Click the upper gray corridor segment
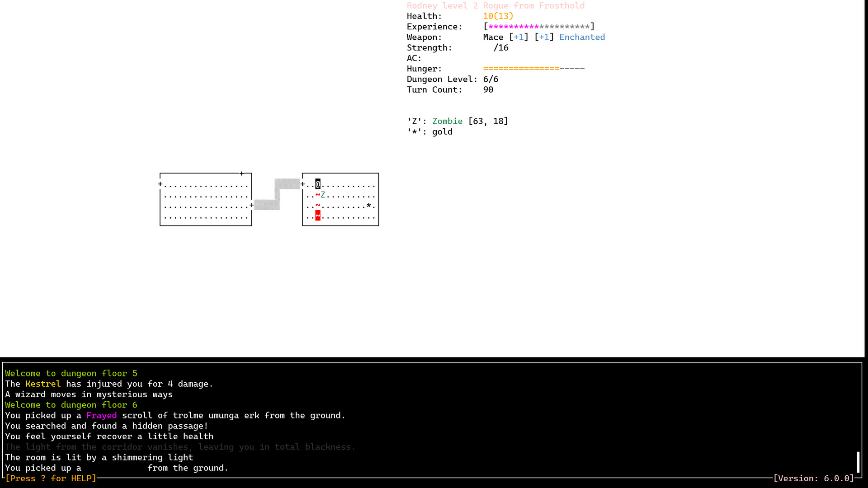The width and height of the screenshot is (868, 488). pos(287,184)
